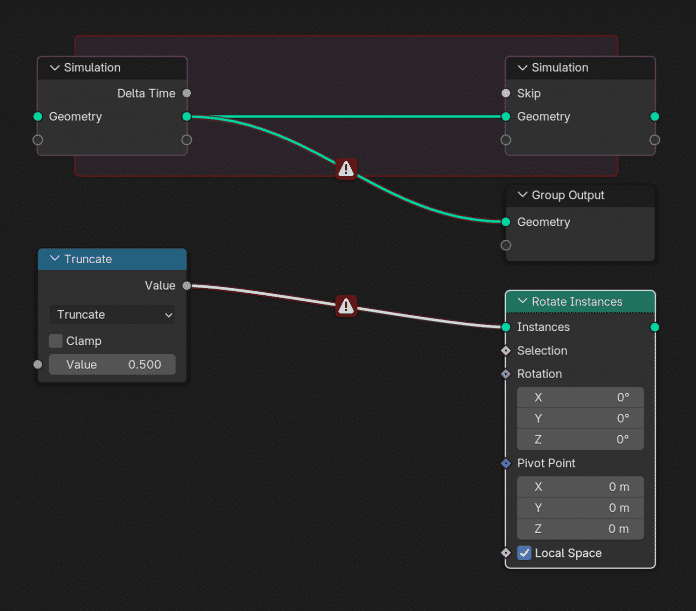Disable the Local Space checkbox

click(x=524, y=553)
